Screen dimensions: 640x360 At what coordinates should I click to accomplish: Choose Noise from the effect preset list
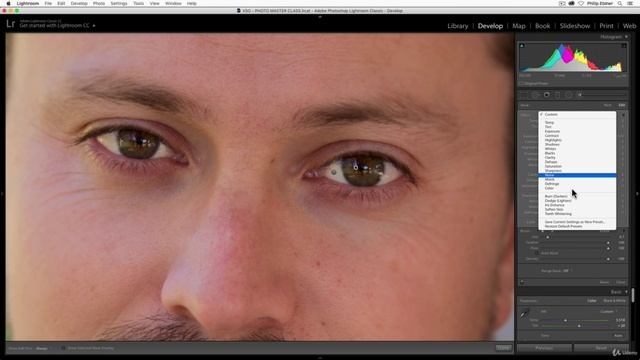pyautogui.click(x=577, y=175)
